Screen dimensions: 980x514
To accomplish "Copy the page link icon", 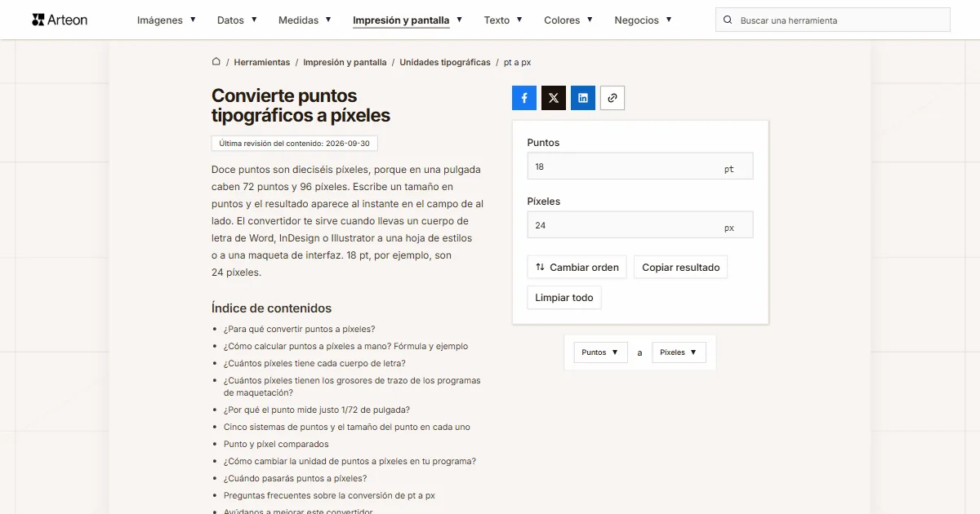I will coord(612,98).
